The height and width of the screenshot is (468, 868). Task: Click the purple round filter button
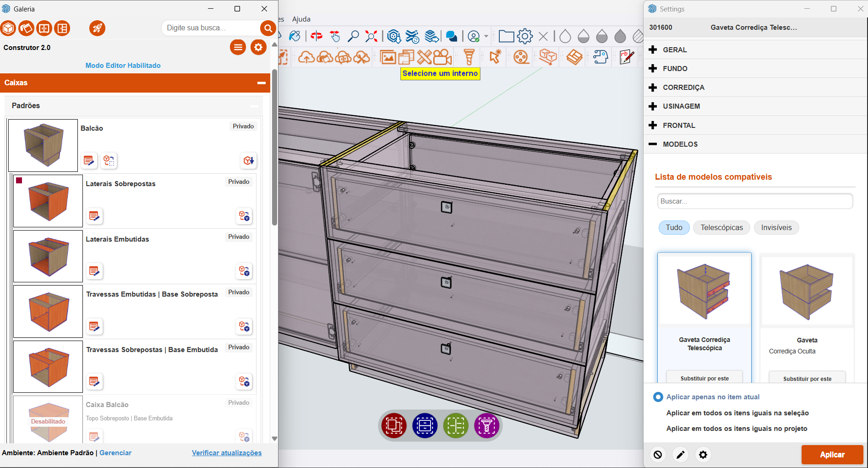(x=486, y=426)
